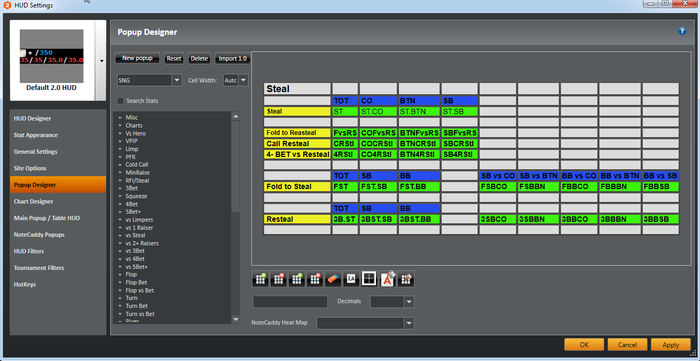Select the eraser tool icon

pos(333,279)
